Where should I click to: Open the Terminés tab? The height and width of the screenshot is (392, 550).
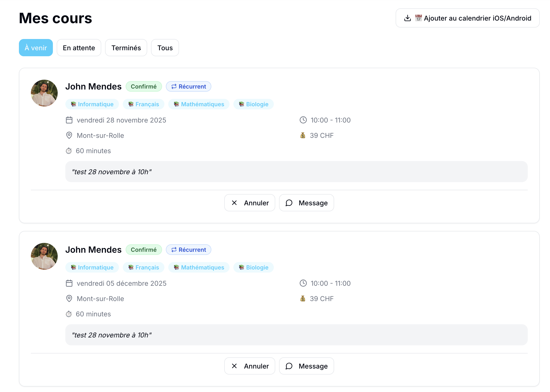coord(126,48)
